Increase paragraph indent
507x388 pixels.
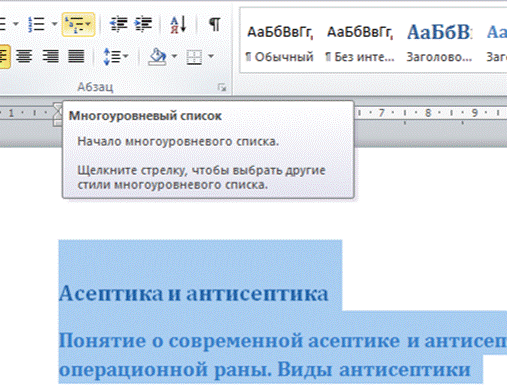(x=143, y=24)
